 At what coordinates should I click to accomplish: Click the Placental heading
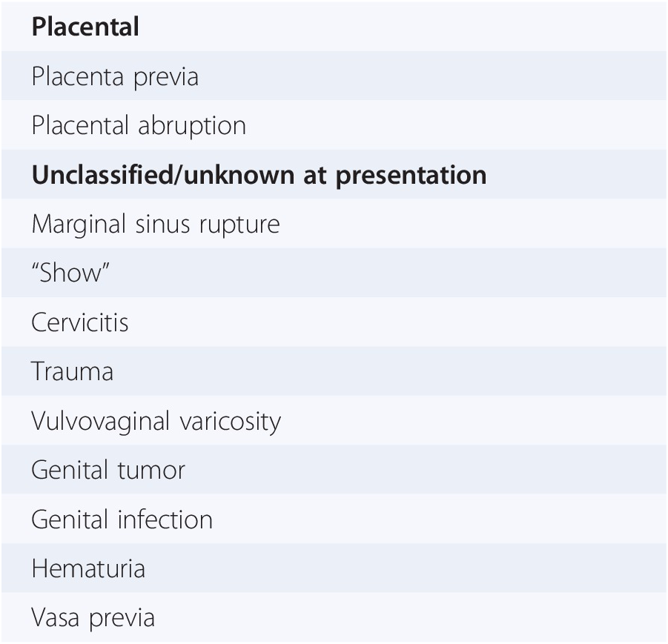pyautogui.click(x=85, y=27)
